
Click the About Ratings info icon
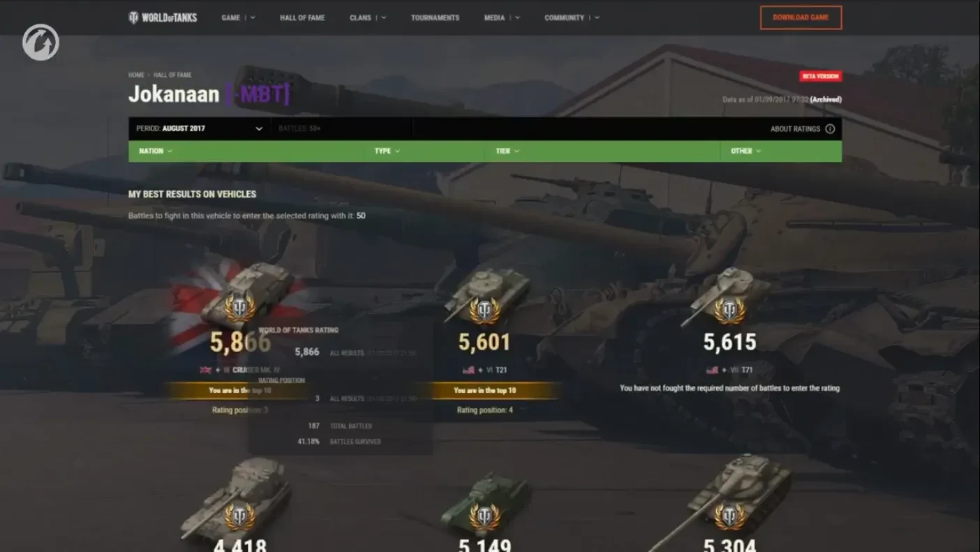(830, 128)
